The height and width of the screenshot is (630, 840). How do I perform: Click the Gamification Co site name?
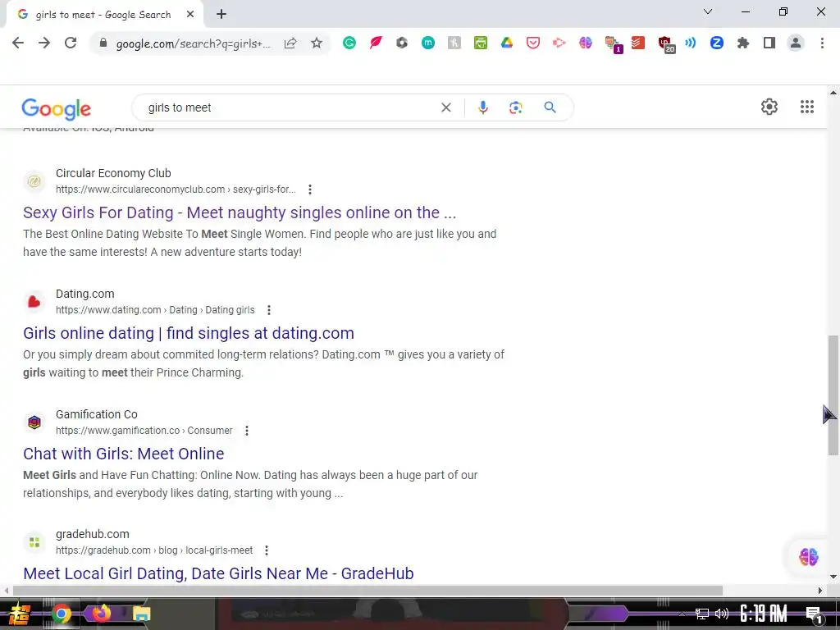(97, 414)
